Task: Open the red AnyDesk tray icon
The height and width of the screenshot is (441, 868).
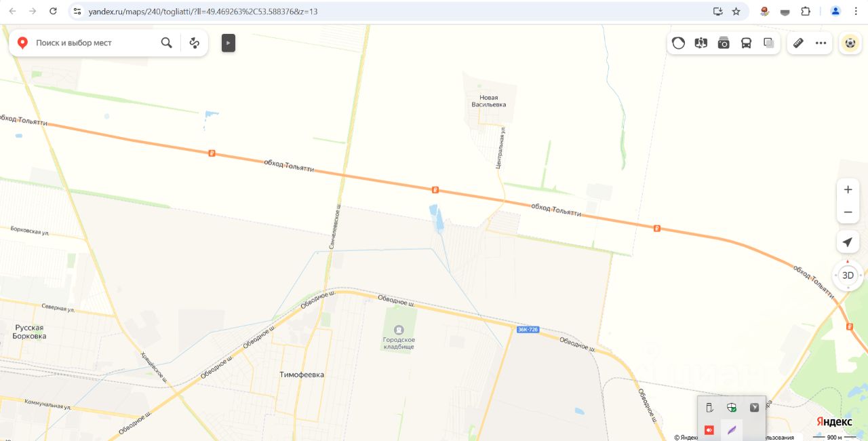Action: coord(709,430)
